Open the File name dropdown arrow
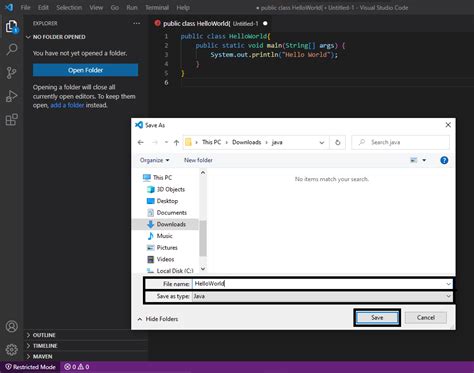This screenshot has height=373, width=474. coord(448,284)
